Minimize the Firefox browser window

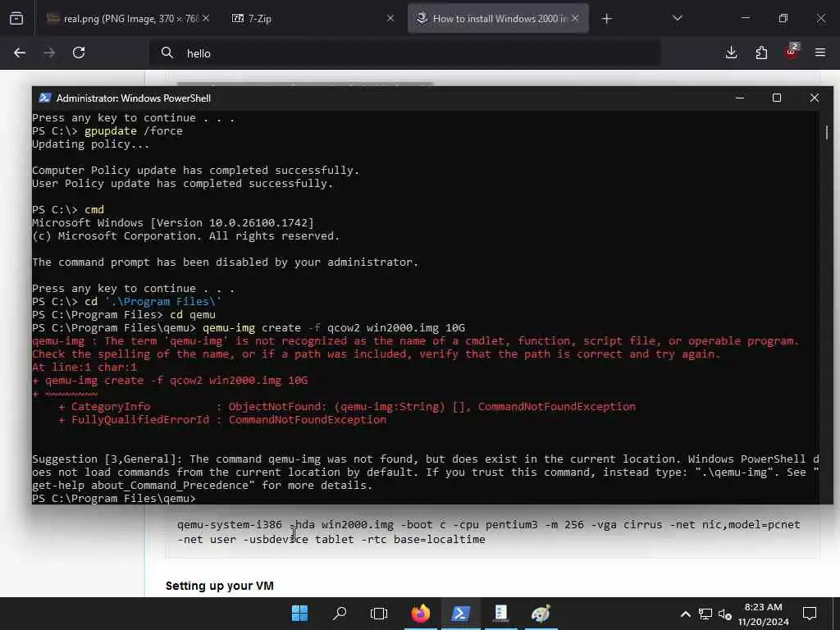pos(746,18)
